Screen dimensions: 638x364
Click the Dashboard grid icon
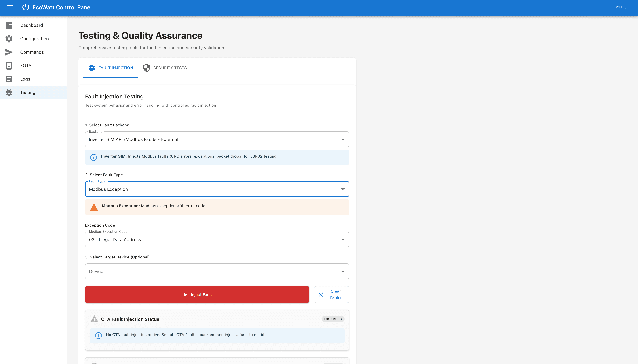9,25
